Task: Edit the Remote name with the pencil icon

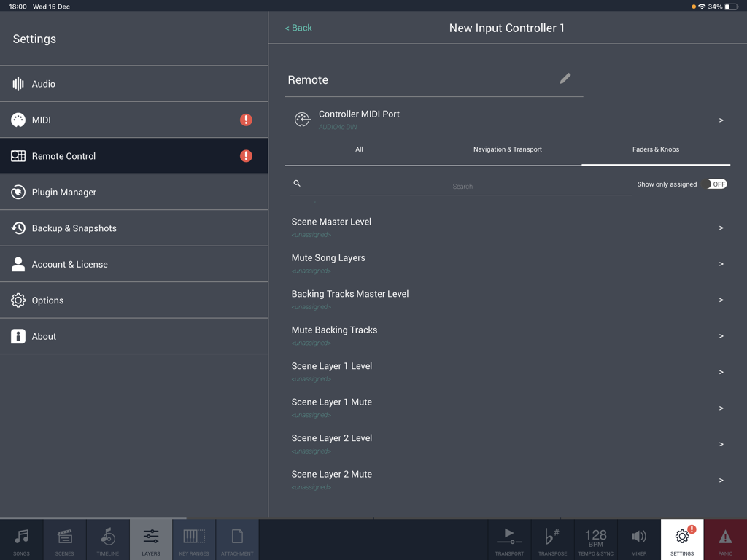Action: (565, 78)
